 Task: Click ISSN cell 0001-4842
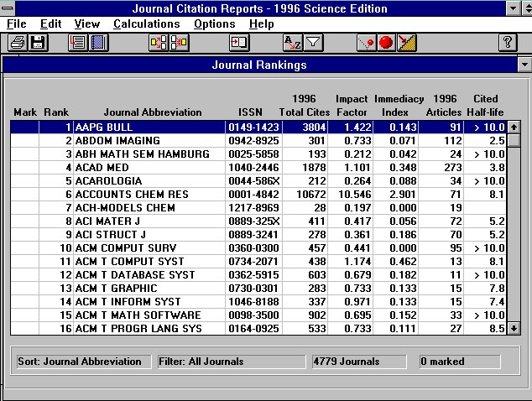click(253, 194)
